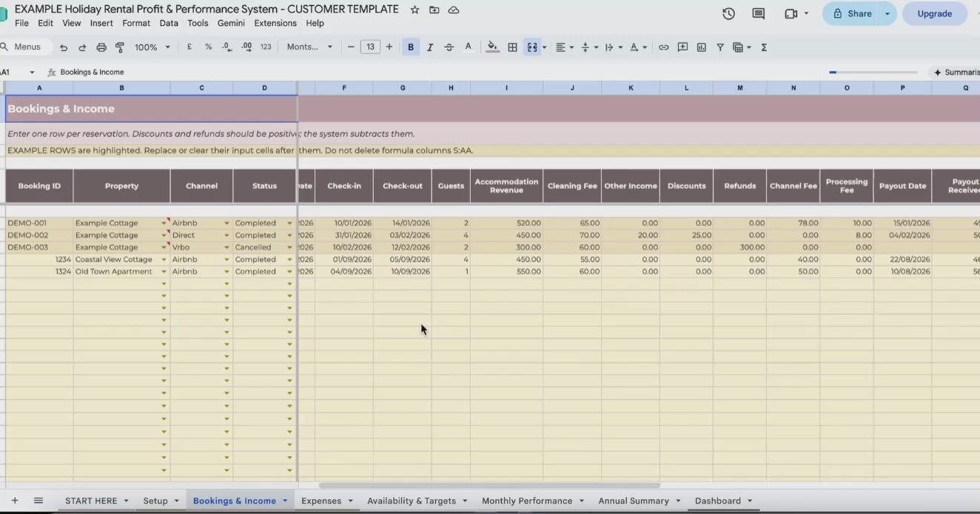Image resolution: width=980 pixels, height=514 pixels.
Task: Click the Print icon
Action: 101,47
